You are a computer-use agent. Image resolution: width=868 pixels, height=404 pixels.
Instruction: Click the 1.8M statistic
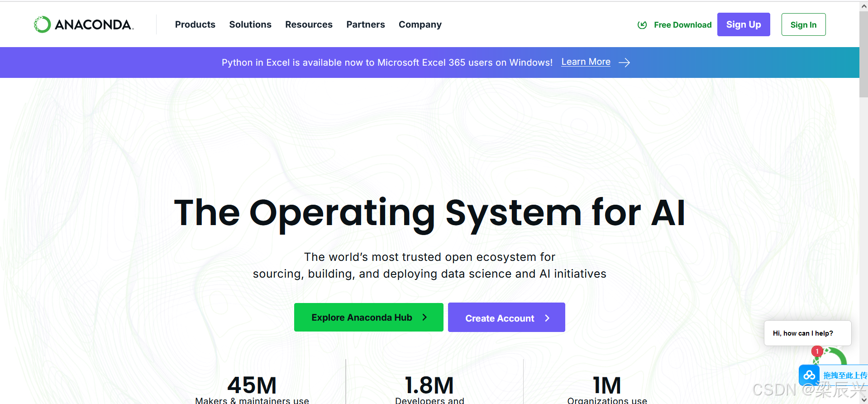point(429,385)
